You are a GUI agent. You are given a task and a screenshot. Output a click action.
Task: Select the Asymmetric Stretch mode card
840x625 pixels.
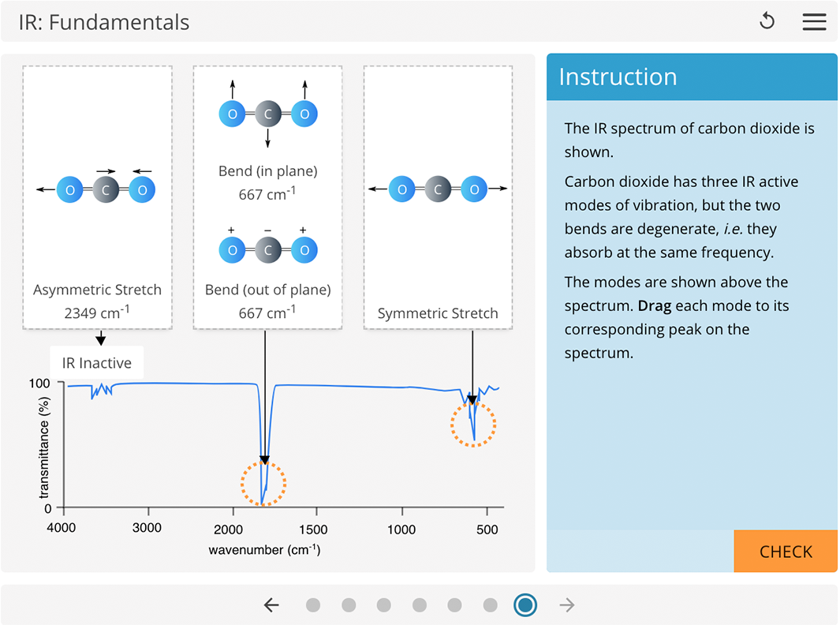96,196
